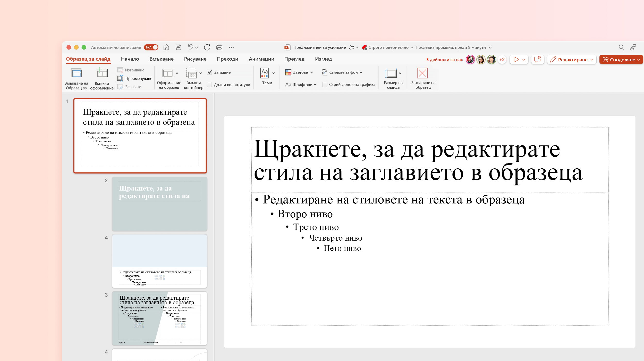The height and width of the screenshot is (361, 644).
Task: Expand the Теми dropdown arrow
Action: pos(274,73)
